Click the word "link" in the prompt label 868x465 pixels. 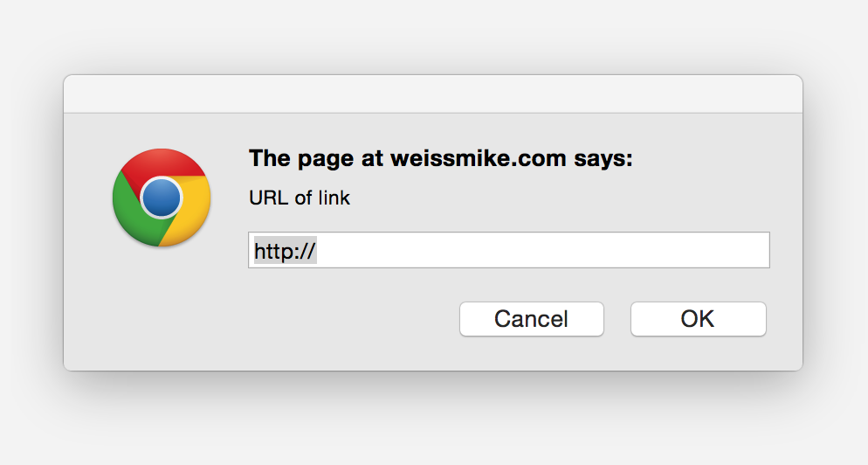pyautogui.click(x=334, y=198)
